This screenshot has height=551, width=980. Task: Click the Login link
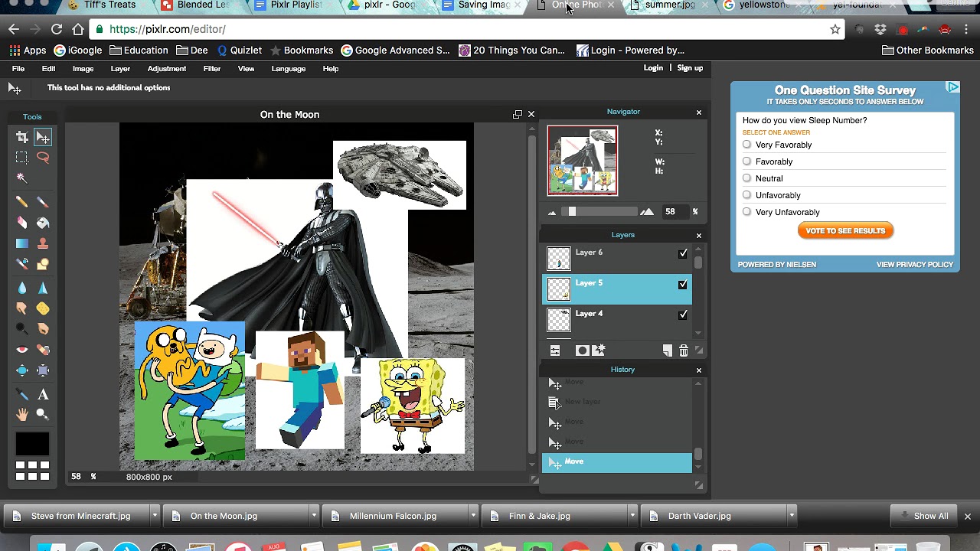pyautogui.click(x=653, y=68)
